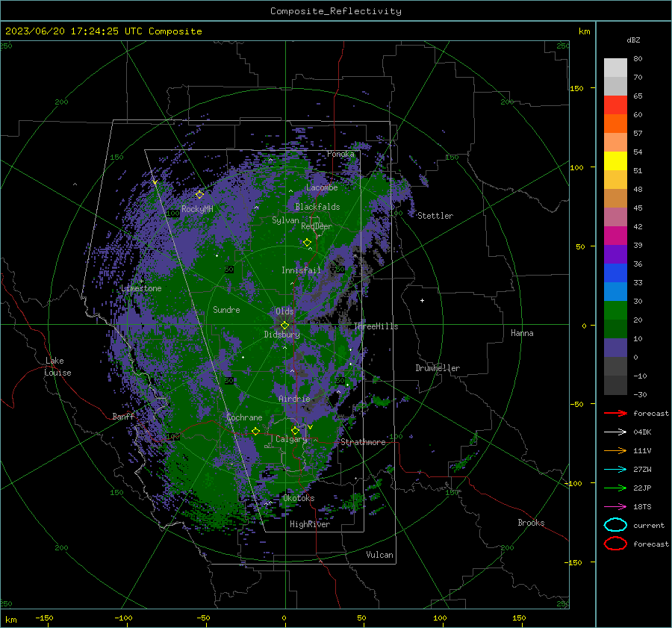Click the red forecast arrow legend icon
The width and height of the screenshot is (672, 628).
pyautogui.click(x=615, y=413)
